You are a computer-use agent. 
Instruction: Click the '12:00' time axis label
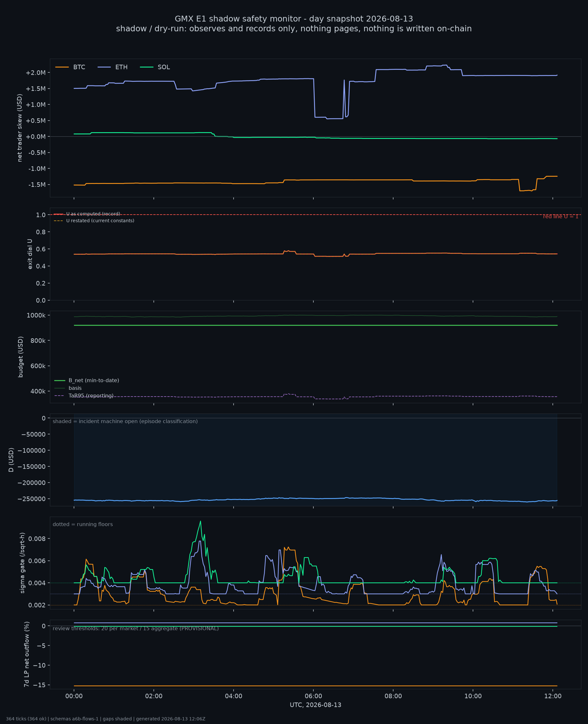pos(552,696)
